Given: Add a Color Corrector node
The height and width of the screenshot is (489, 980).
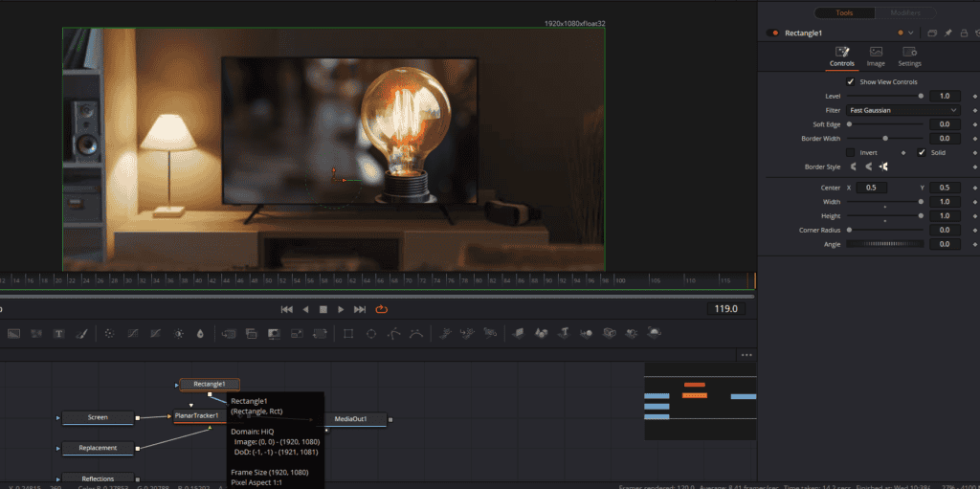Looking at the screenshot, I should [109, 334].
